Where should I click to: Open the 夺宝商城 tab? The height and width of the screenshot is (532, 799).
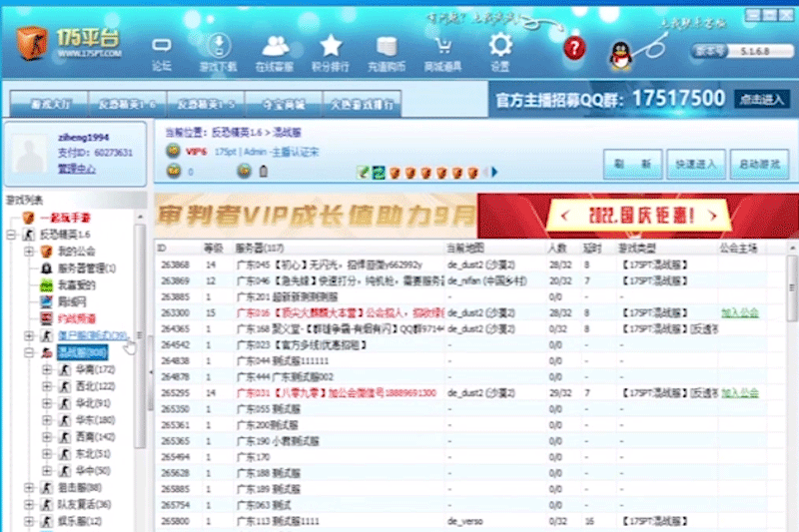(x=284, y=104)
